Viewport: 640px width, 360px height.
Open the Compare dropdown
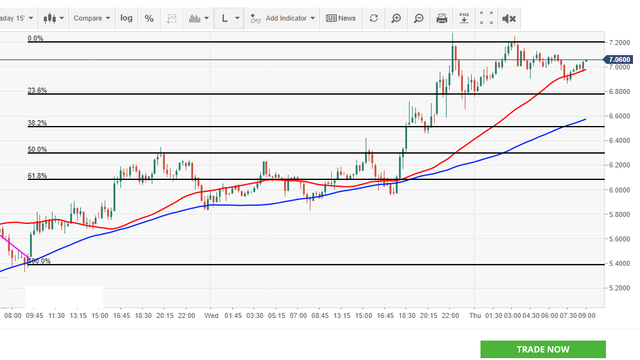[92, 18]
